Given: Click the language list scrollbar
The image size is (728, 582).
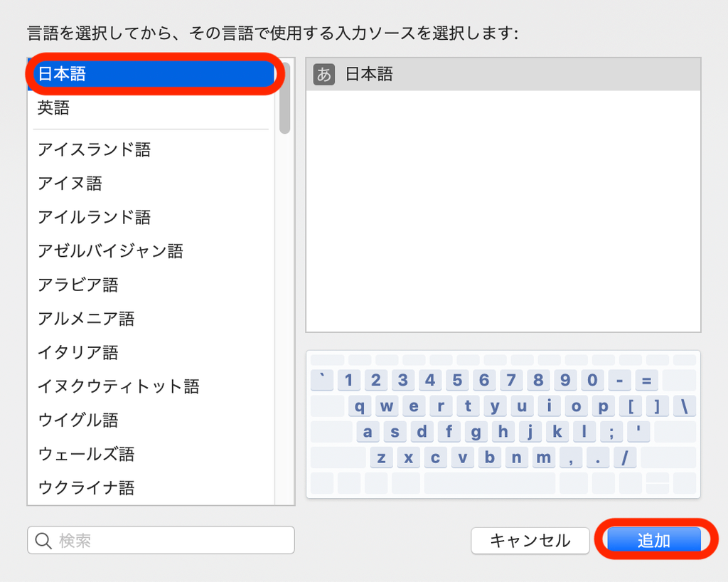Looking at the screenshot, I should [x=287, y=100].
